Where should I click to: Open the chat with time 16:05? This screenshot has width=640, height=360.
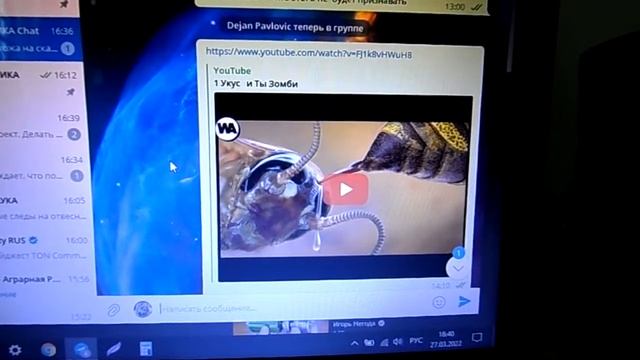point(44,208)
